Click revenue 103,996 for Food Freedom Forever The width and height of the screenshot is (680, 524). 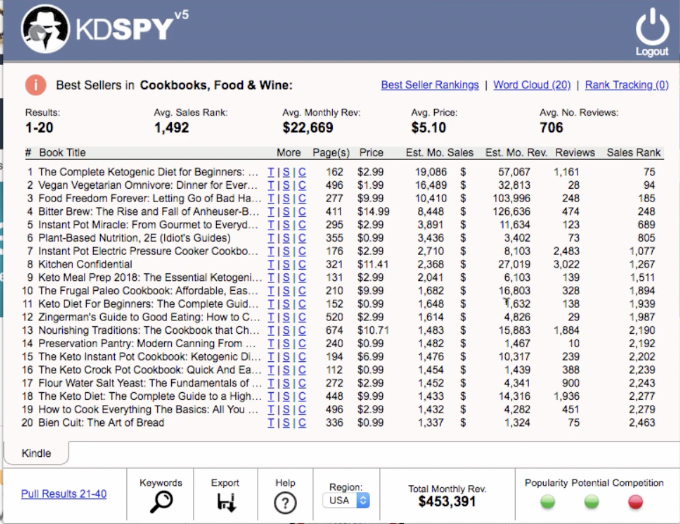click(x=511, y=199)
